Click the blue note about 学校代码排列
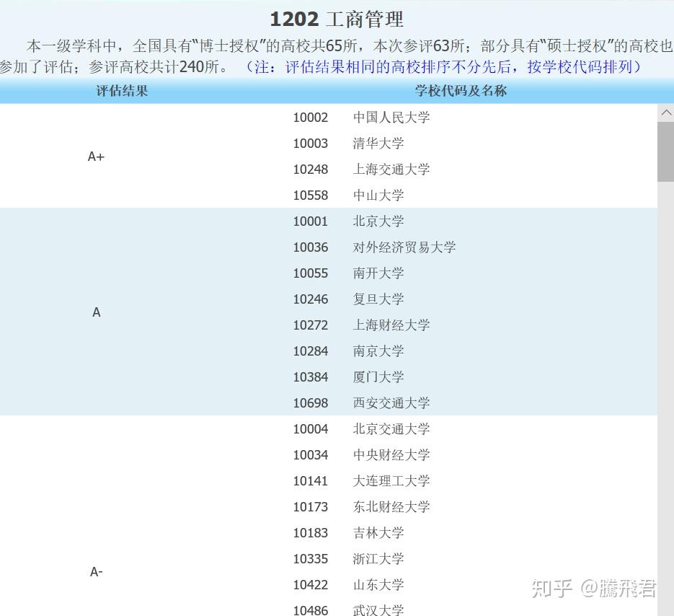Image resolution: width=674 pixels, height=616 pixels. coord(443,66)
